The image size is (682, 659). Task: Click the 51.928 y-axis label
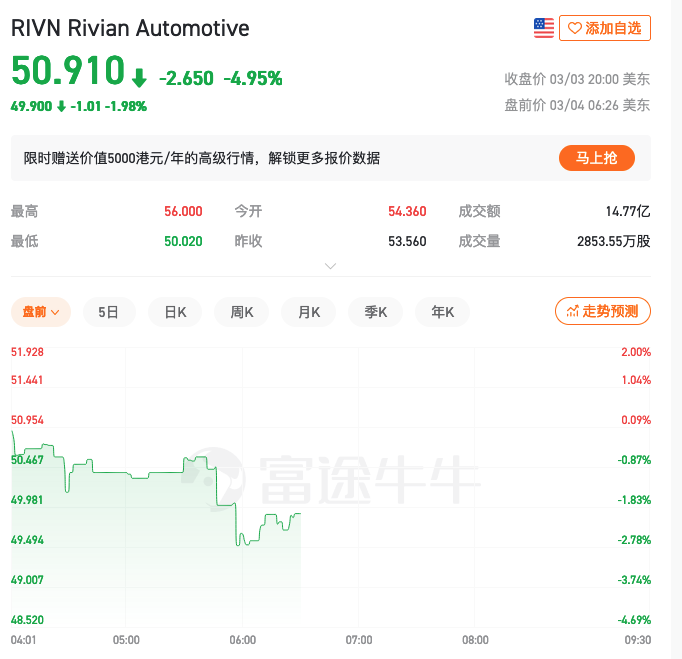coord(27,352)
